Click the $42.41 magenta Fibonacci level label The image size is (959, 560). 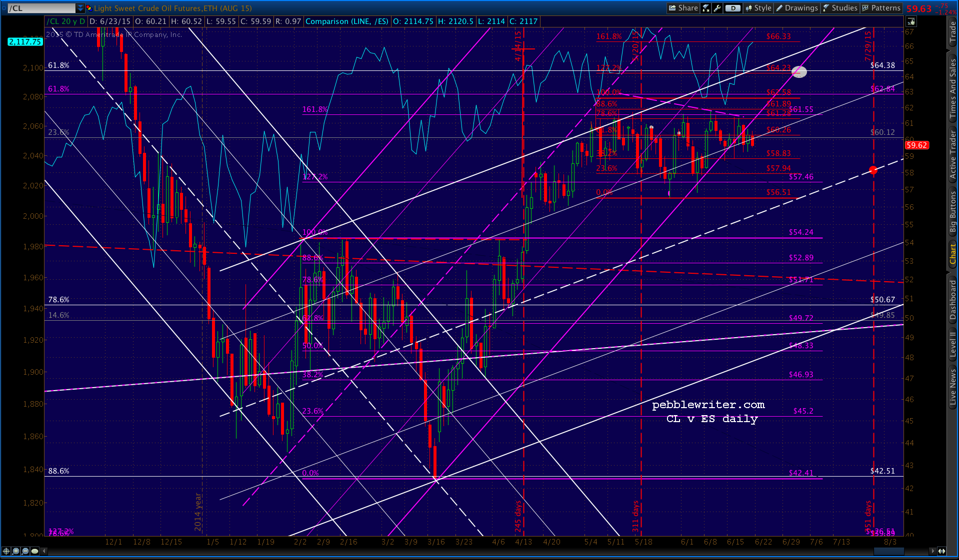(801, 473)
